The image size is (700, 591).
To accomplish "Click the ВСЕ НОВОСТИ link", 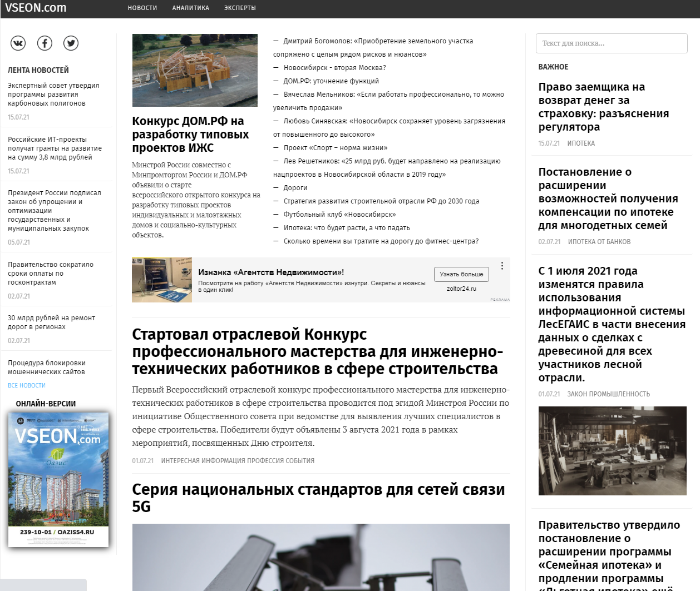I will pyautogui.click(x=27, y=385).
